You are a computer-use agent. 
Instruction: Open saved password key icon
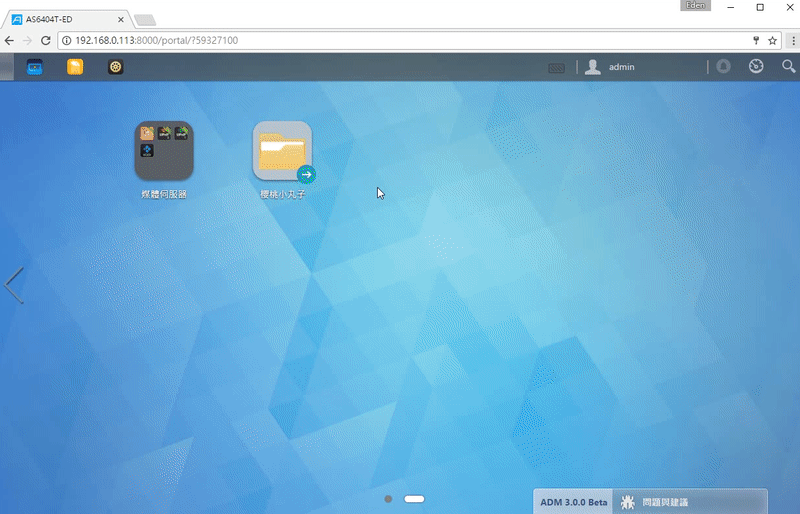[x=756, y=40]
